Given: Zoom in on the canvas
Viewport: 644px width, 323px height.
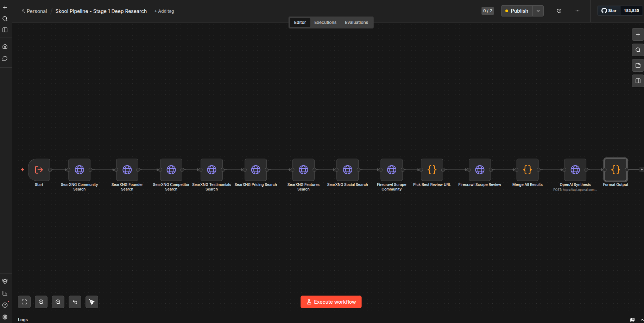Looking at the screenshot, I should [x=41, y=302].
